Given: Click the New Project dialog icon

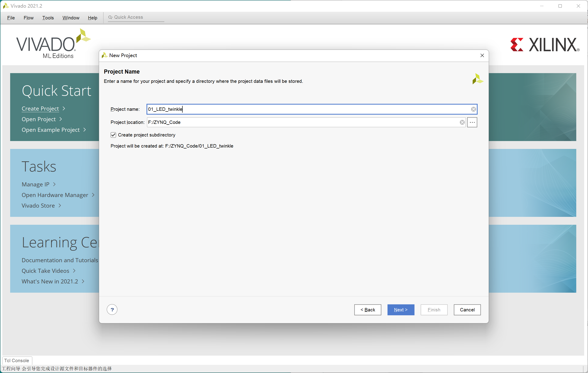Looking at the screenshot, I should coord(105,55).
